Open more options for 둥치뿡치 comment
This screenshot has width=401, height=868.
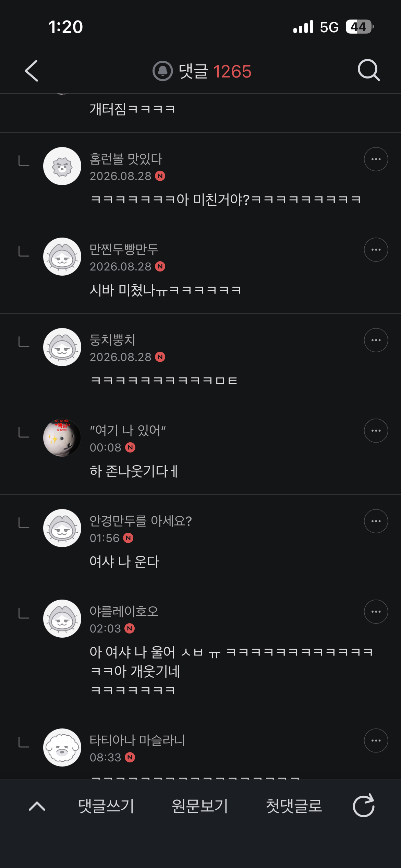point(376,340)
